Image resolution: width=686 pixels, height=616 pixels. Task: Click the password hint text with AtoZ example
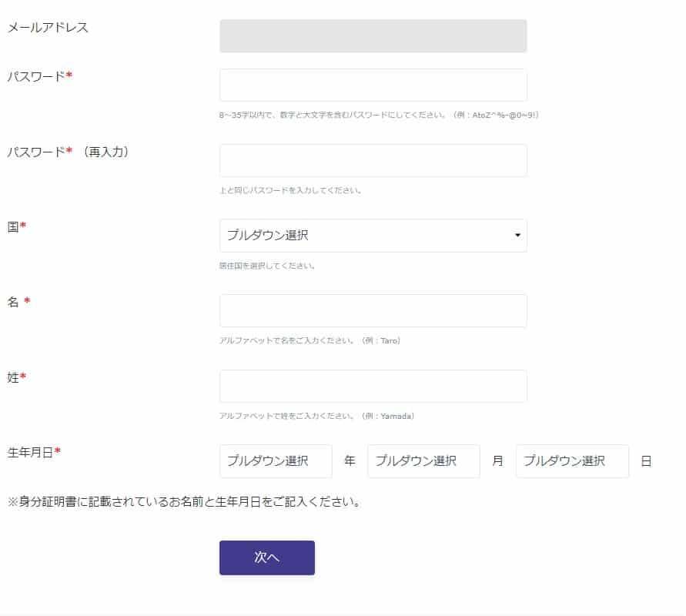[379, 115]
